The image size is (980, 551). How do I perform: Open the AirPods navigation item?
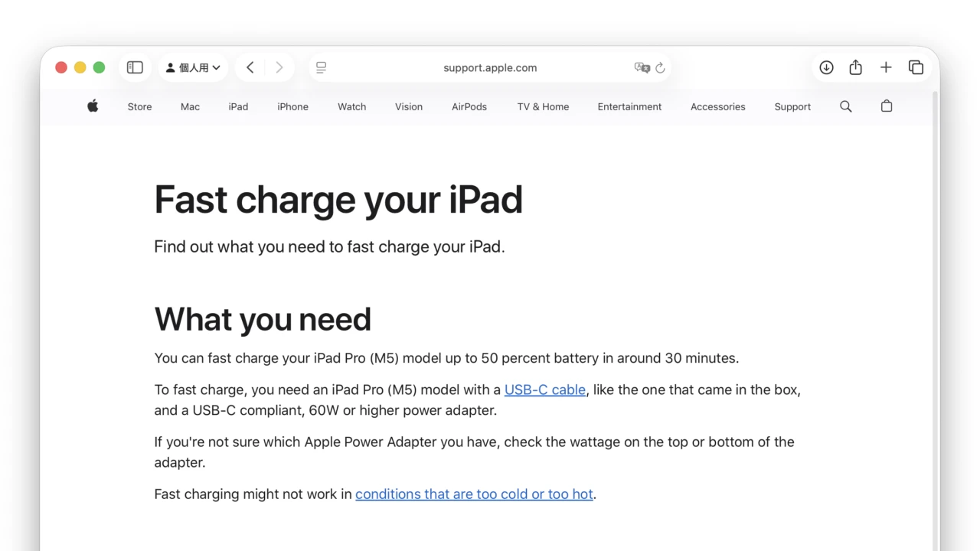point(469,106)
